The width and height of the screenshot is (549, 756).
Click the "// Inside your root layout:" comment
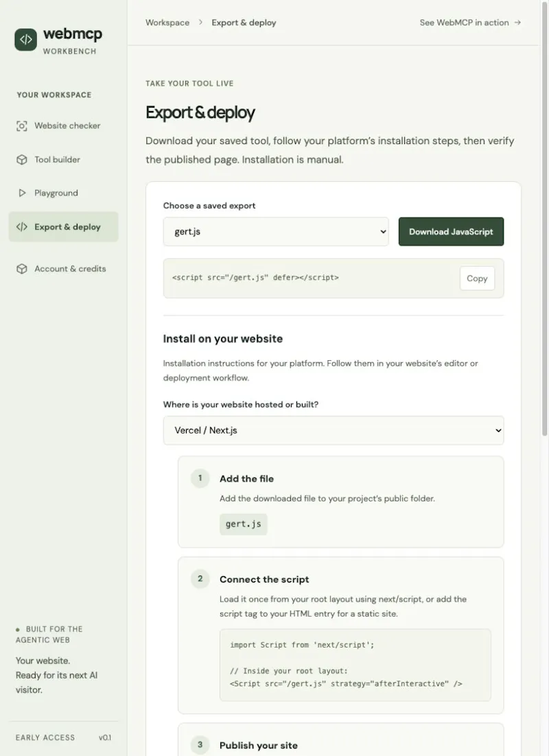tap(288, 671)
